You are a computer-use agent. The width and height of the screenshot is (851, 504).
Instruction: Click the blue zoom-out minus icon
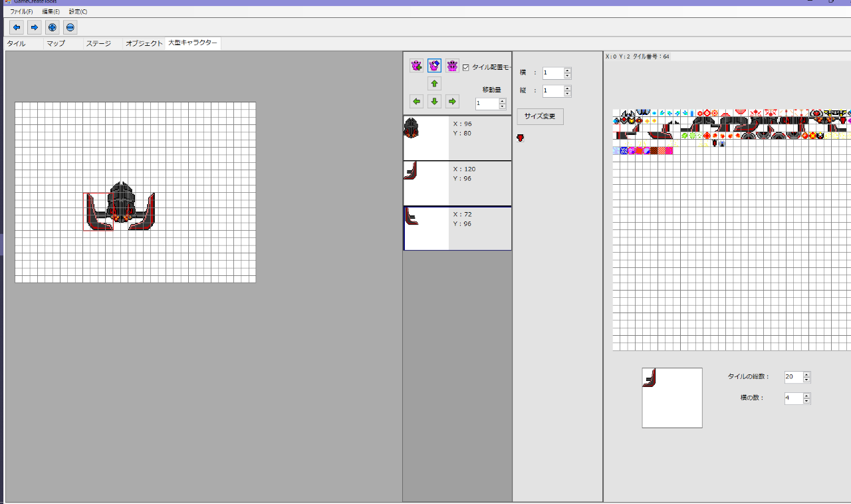coord(70,27)
